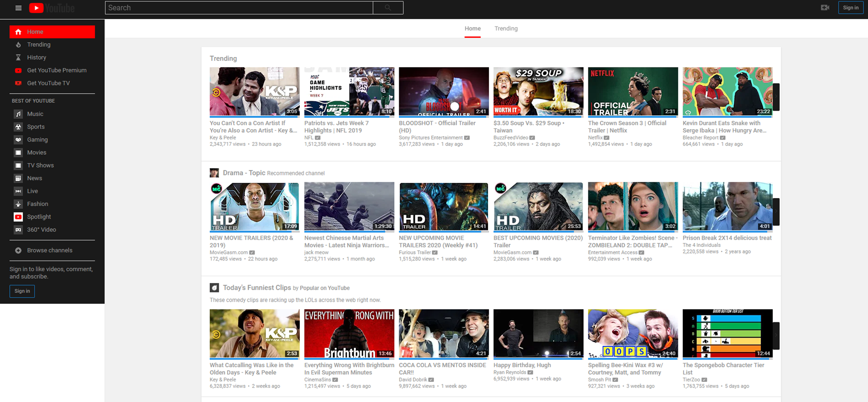Open the Fashion category icon
This screenshot has height=402, width=868.
click(x=18, y=204)
